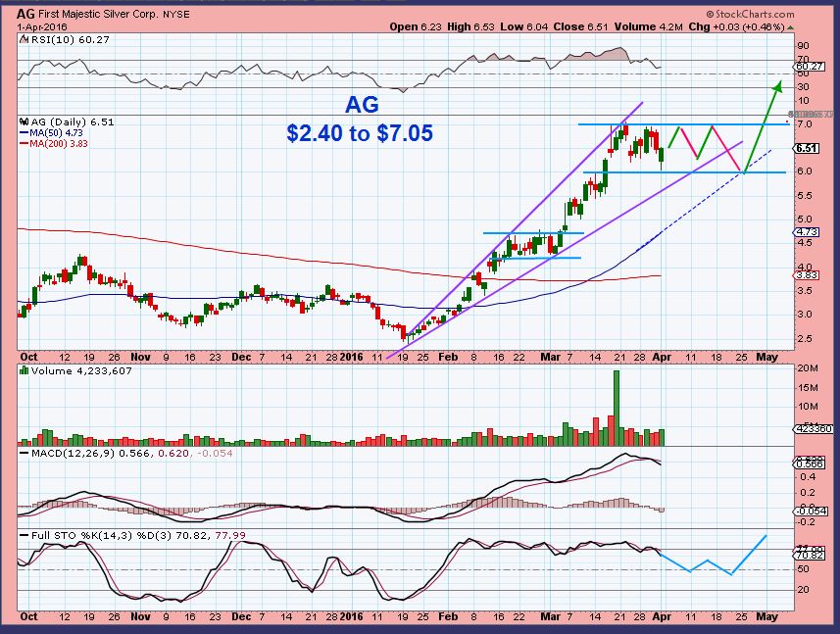Click the 4.73 MA(50) price tag
This screenshot has width=840, height=634.
[807, 232]
